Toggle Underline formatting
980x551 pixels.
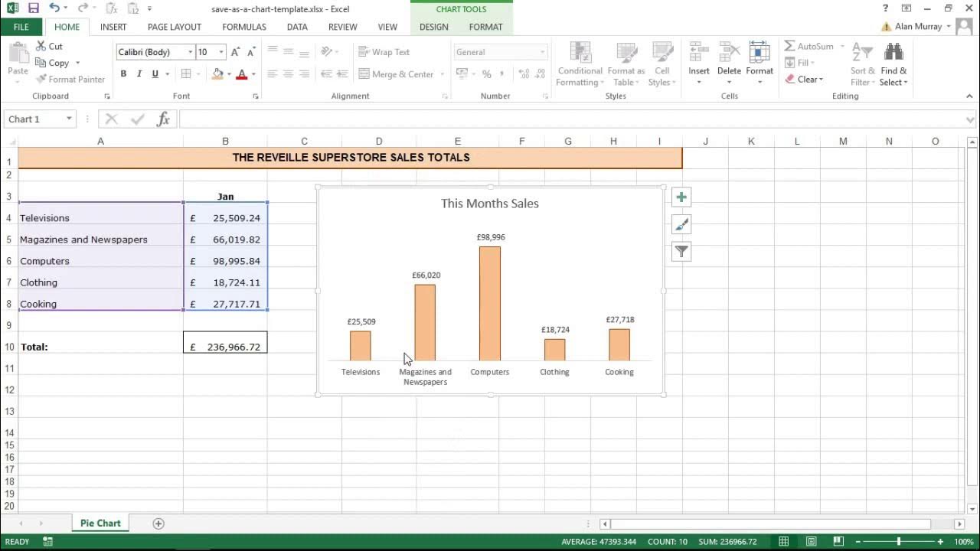(x=155, y=74)
